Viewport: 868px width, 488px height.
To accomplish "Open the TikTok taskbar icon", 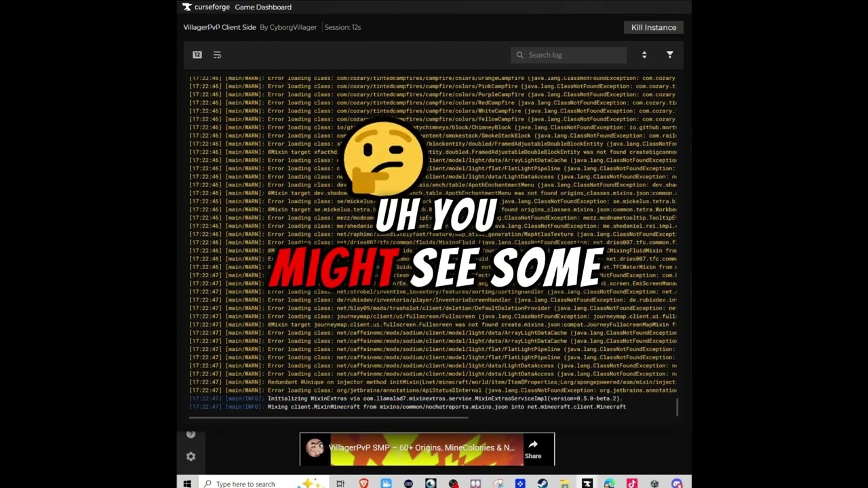I will click(x=632, y=484).
